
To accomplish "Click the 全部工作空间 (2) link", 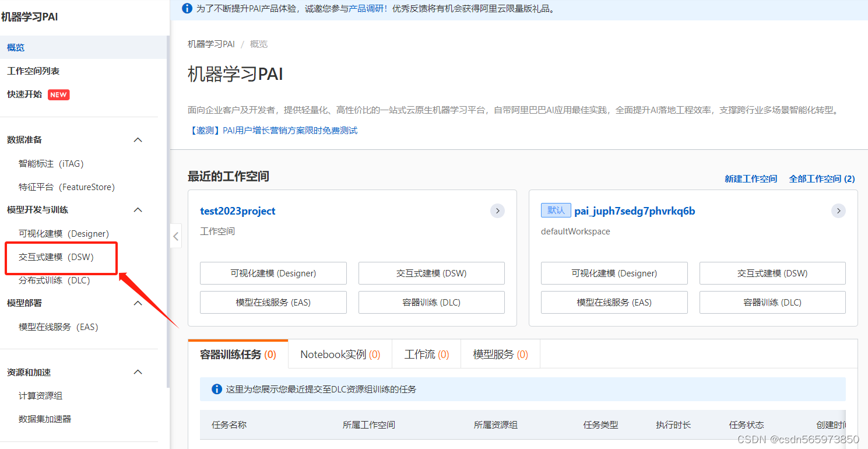I will point(822,179).
